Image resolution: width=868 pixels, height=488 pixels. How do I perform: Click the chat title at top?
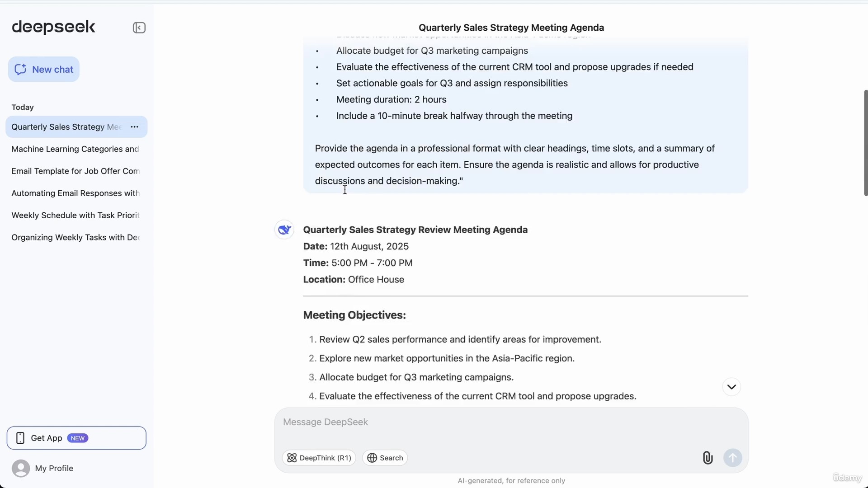(511, 28)
